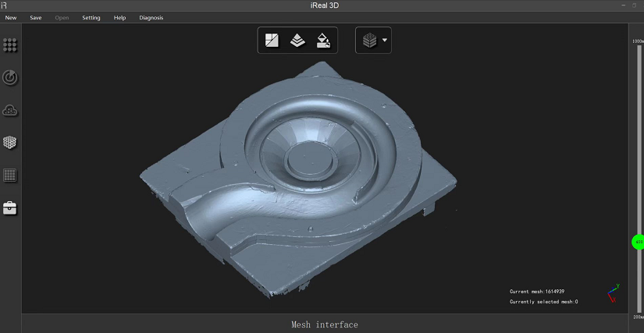Click the scanned 3D mesh model
Screen dimensions: 644x333
tap(298, 179)
